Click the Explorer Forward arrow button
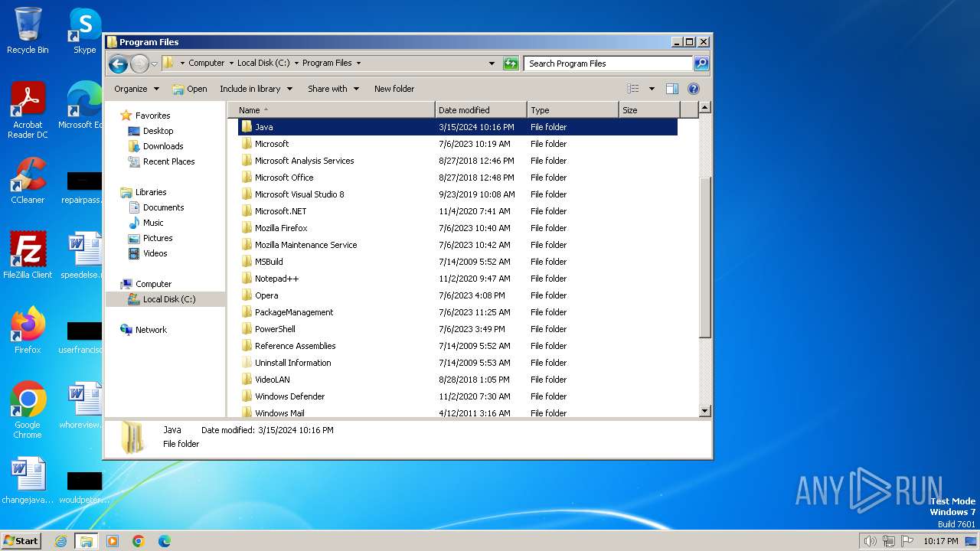Image resolution: width=980 pixels, height=551 pixels. click(x=139, y=64)
